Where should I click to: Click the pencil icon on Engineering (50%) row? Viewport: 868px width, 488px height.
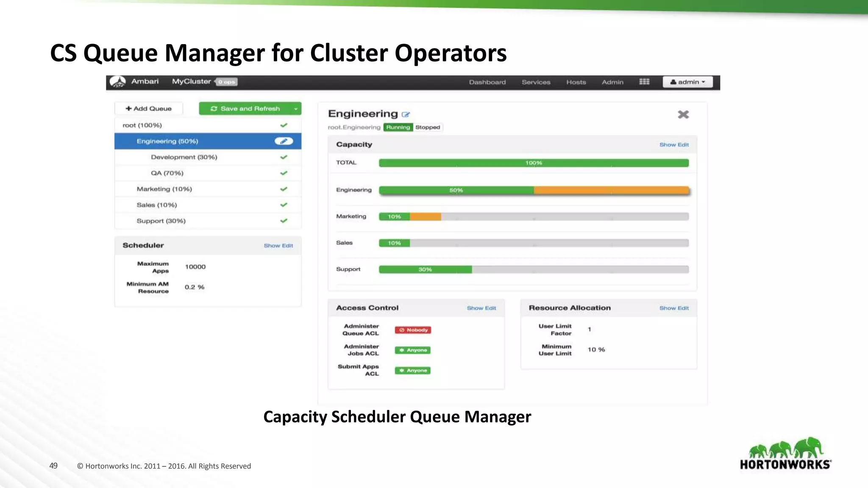[284, 141]
